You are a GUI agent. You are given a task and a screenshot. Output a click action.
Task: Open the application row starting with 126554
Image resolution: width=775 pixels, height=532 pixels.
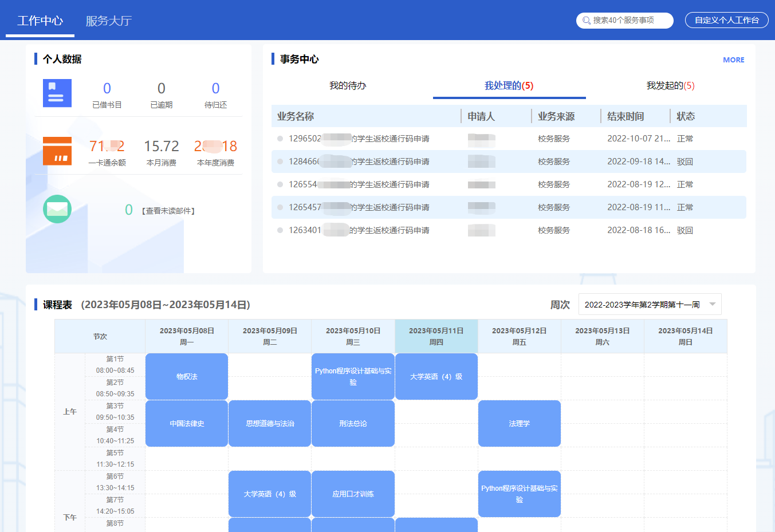(x=509, y=184)
